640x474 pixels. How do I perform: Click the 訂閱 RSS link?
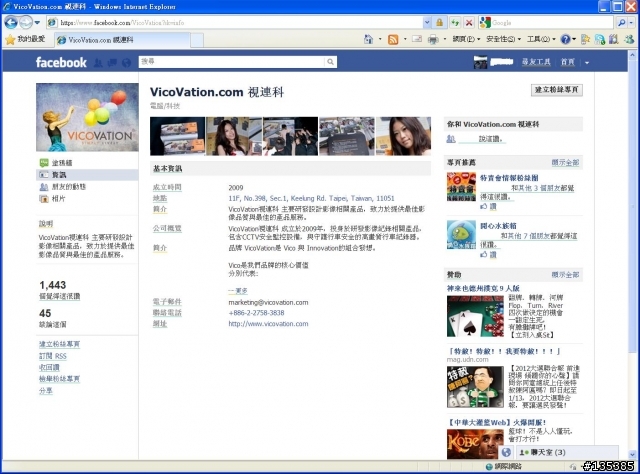[x=53, y=356]
